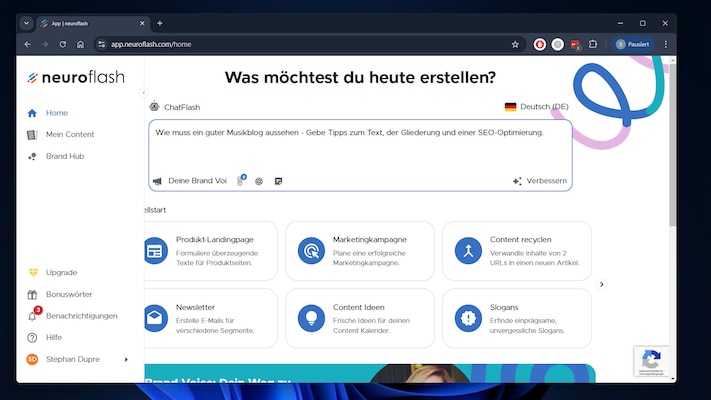Open the browser three-dot menu
The width and height of the screenshot is (711, 400).
pyautogui.click(x=666, y=44)
